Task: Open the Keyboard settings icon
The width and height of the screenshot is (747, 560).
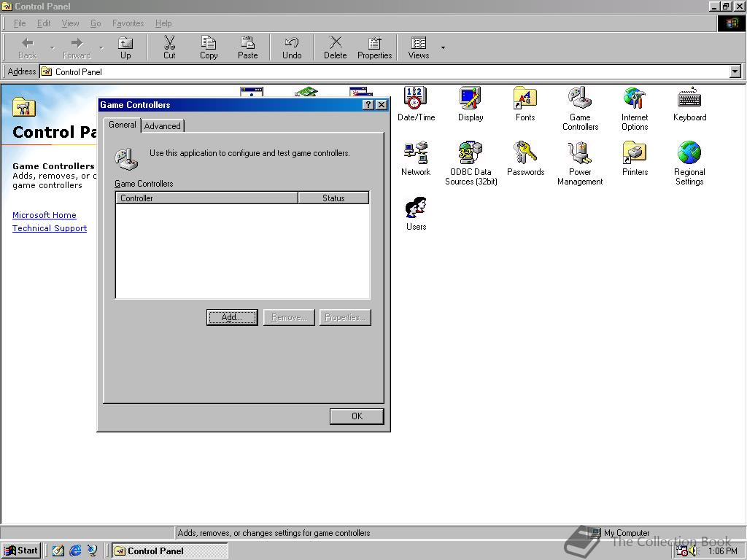Action: (x=689, y=104)
